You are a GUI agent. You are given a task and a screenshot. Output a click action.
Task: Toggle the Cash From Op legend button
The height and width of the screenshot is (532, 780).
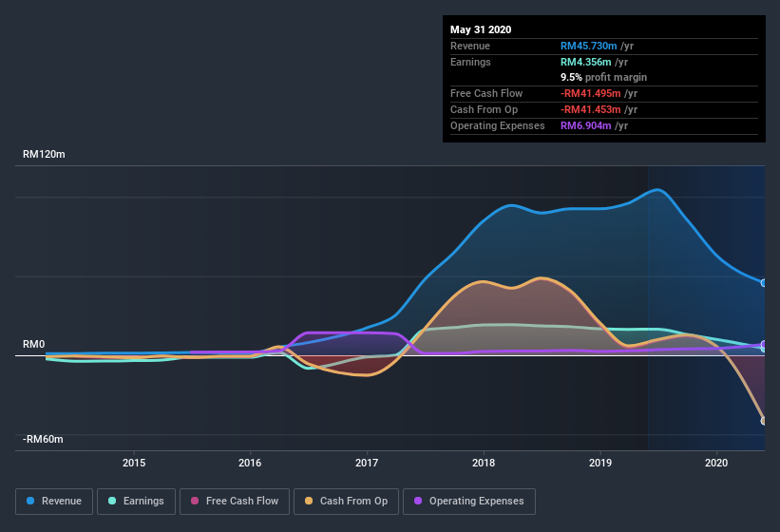[346, 502]
